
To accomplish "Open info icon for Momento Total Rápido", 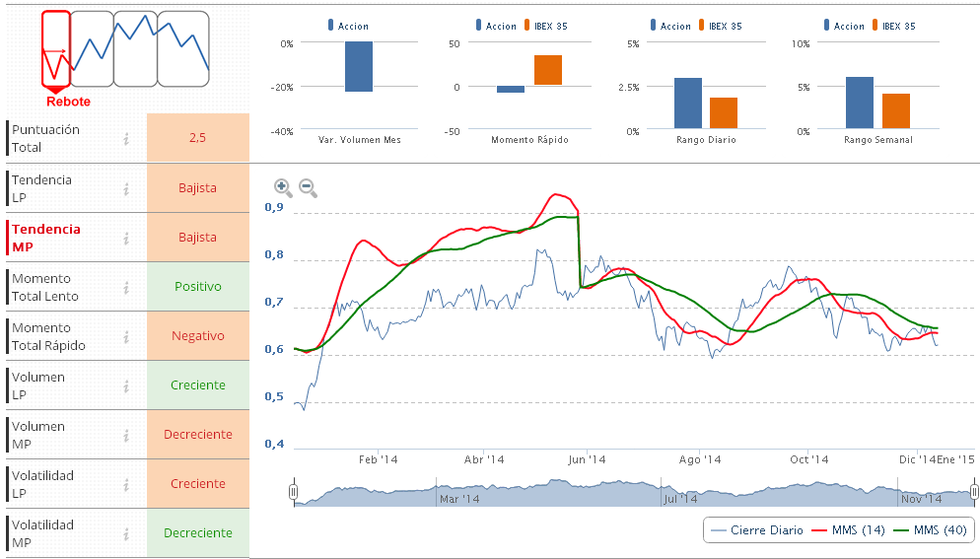I will [x=126, y=336].
